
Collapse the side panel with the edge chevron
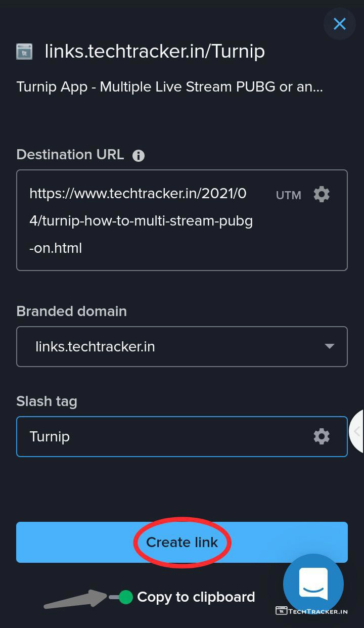(x=357, y=431)
